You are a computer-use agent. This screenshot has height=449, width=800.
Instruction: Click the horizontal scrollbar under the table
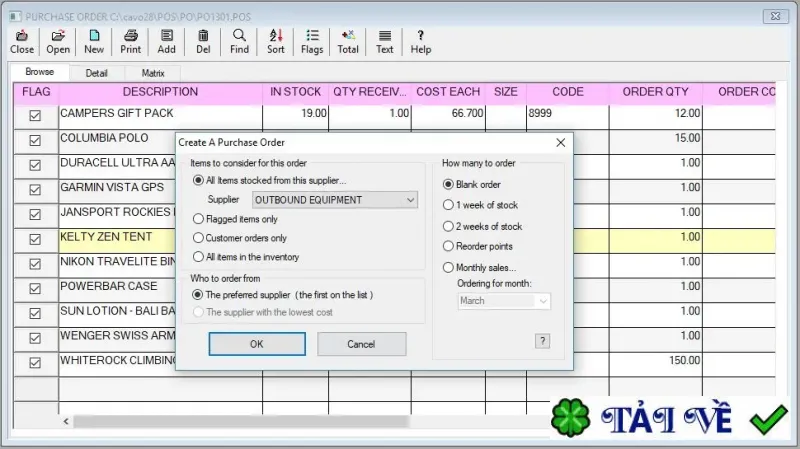241,421
